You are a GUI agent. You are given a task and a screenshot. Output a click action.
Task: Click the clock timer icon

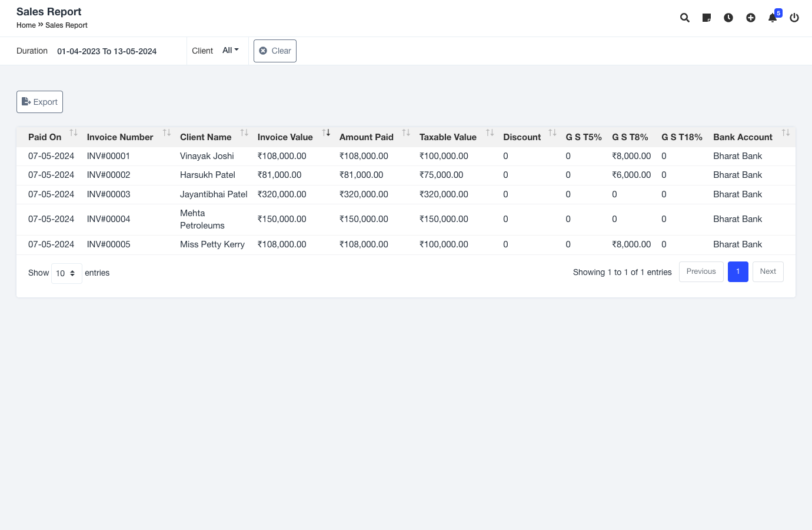[728, 18]
